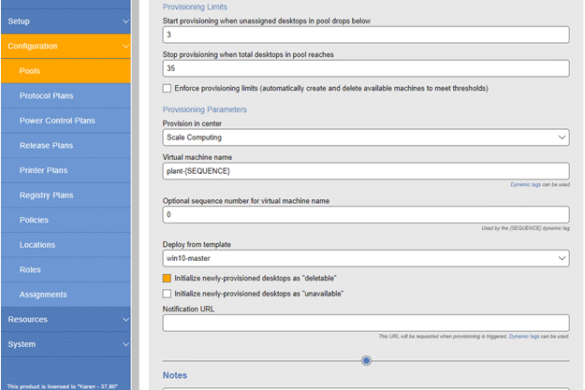Go to Release Plans

pyautogui.click(x=66, y=146)
